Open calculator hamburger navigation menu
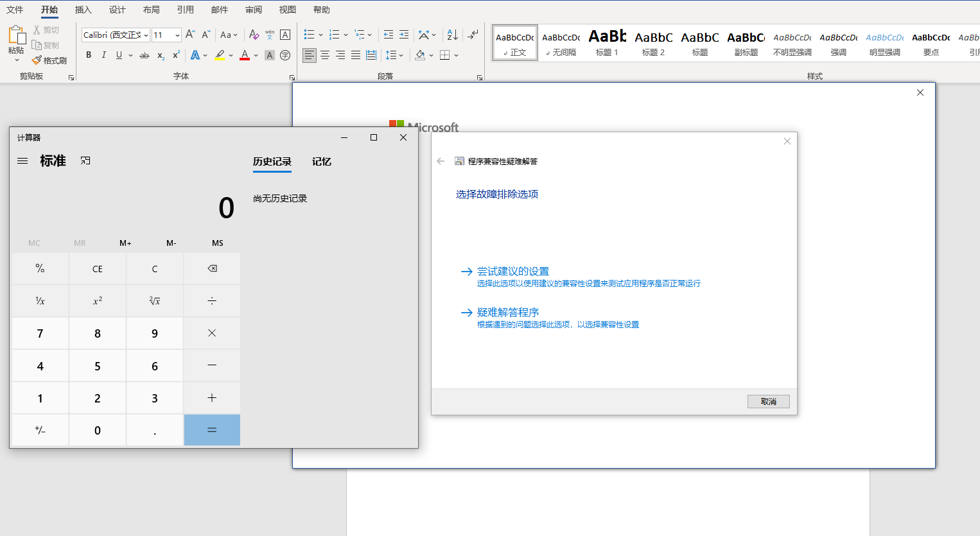 (x=22, y=161)
